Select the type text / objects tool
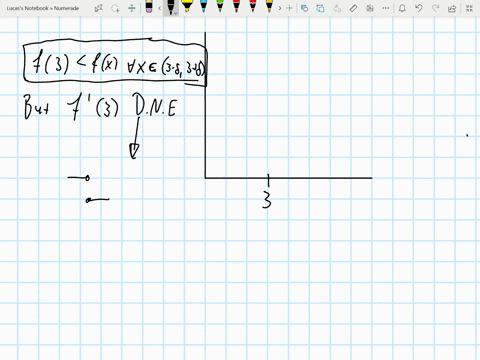This screenshot has height=360, width=480. [99, 8]
